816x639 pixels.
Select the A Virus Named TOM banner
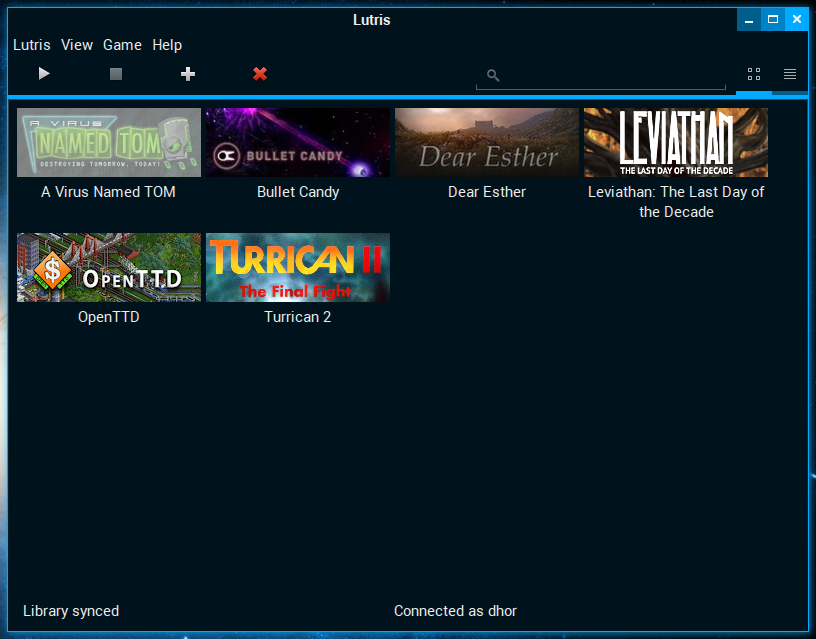pos(109,143)
